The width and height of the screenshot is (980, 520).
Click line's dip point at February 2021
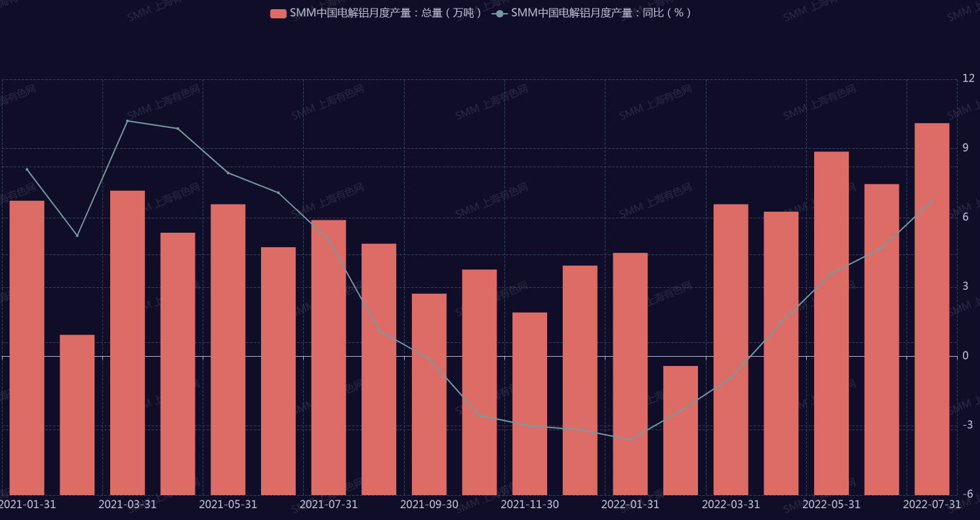point(77,235)
